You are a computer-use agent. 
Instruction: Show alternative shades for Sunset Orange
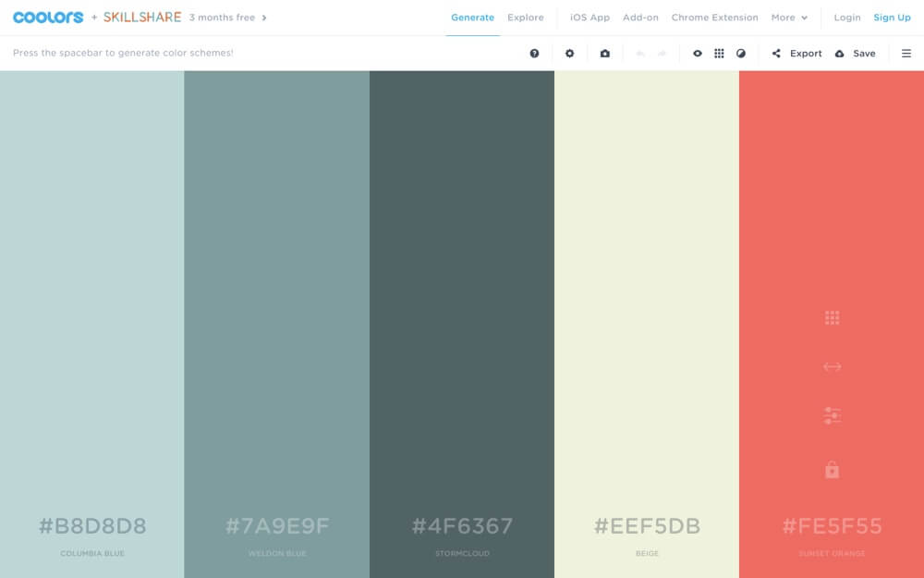832,318
